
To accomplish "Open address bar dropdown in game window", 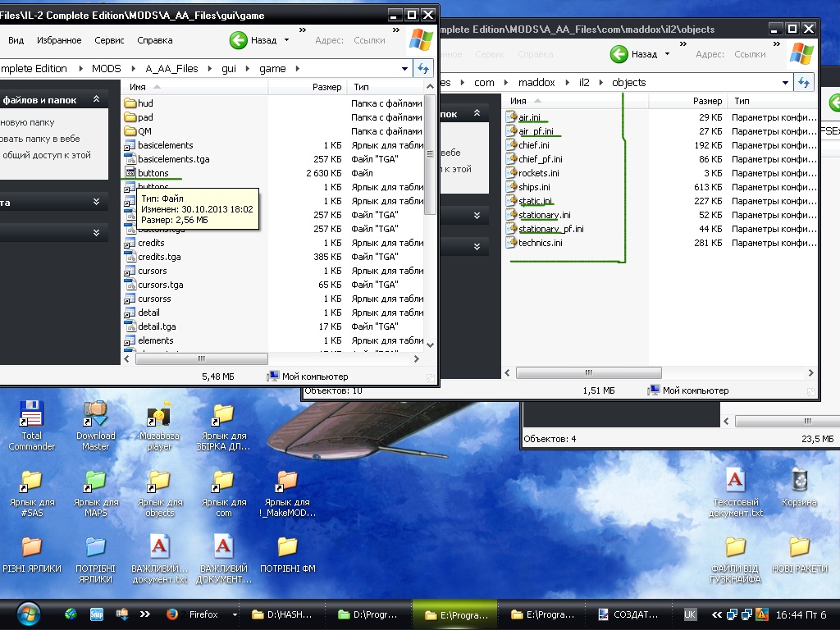I will click(x=405, y=69).
